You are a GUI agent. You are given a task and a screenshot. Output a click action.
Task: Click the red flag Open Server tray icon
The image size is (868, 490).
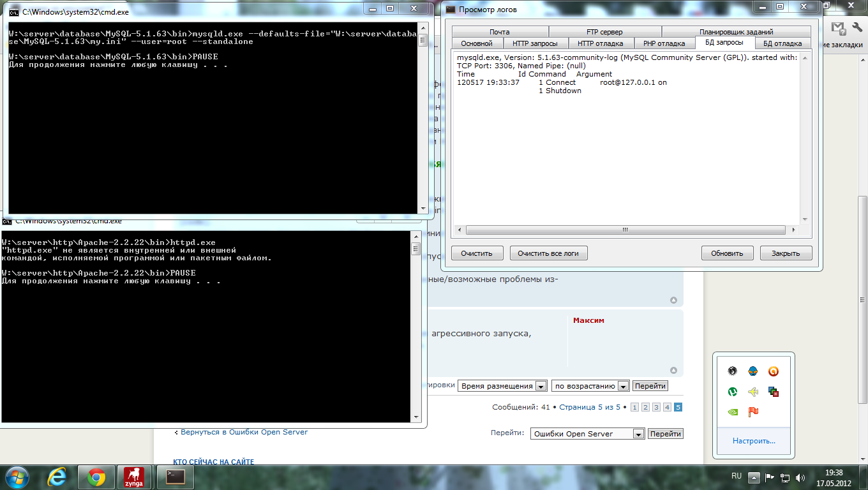[x=753, y=412]
